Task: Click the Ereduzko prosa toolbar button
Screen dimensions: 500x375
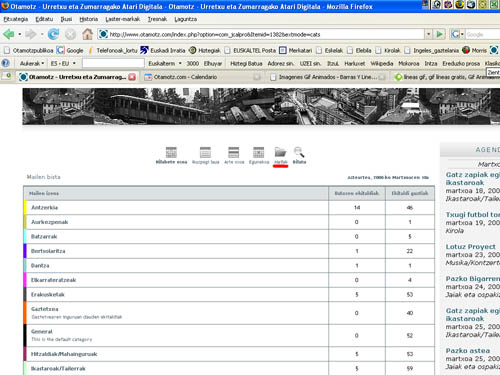Action: [x=461, y=63]
